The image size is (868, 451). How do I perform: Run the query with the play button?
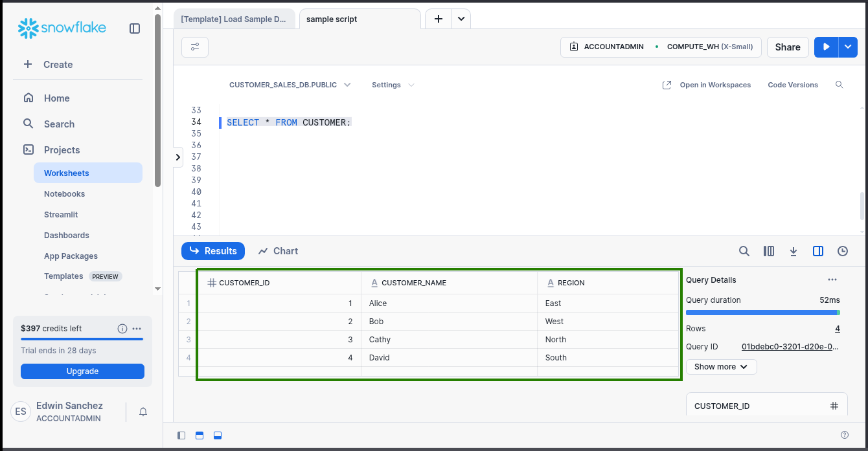[826, 47]
